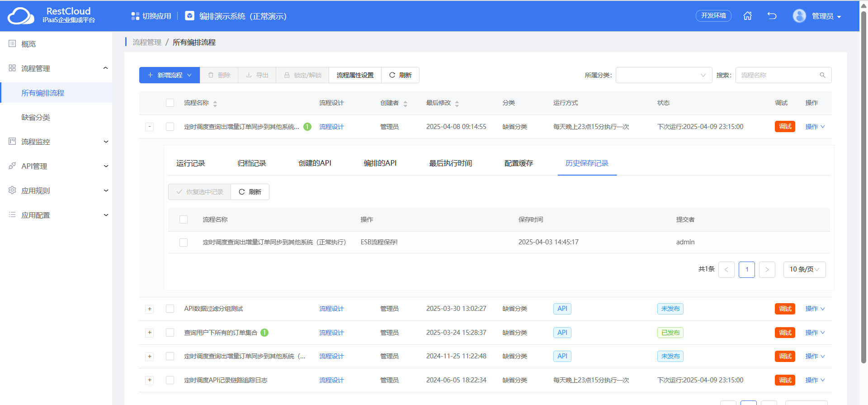Click the 编排演示系统 app icon
Image resolution: width=868 pixels, height=405 pixels.
tap(190, 16)
